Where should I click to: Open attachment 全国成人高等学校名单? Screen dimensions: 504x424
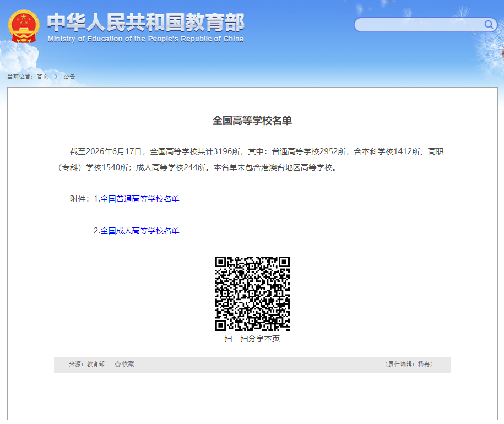(x=139, y=231)
